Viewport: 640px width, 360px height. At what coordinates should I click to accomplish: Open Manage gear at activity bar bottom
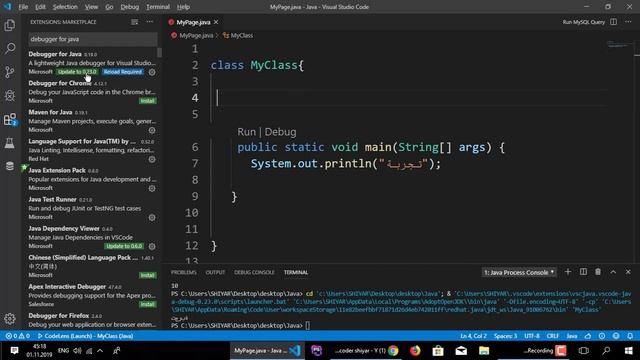(x=9, y=319)
